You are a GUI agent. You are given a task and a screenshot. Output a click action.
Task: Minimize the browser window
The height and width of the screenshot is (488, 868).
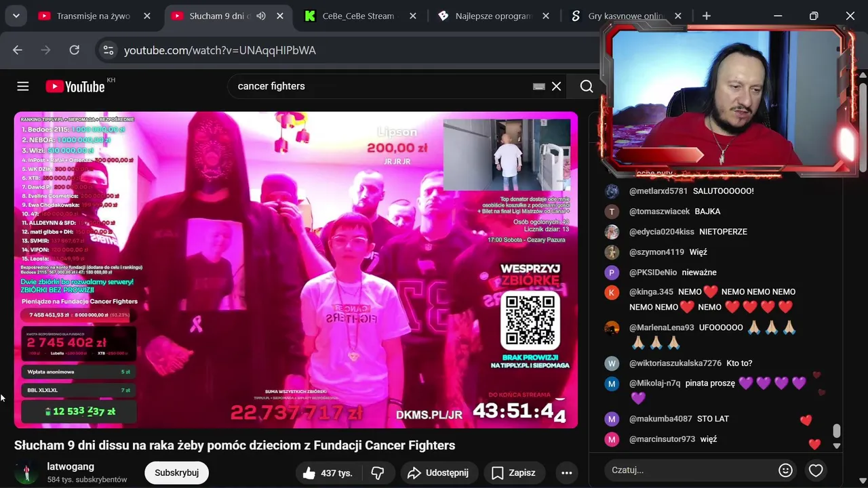pyautogui.click(x=778, y=16)
